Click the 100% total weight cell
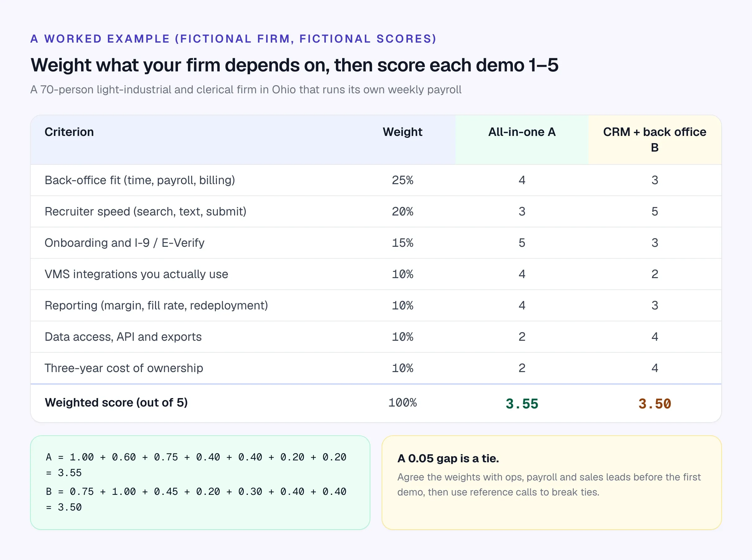The width and height of the screenshot is (752, 560). point(402,402)
